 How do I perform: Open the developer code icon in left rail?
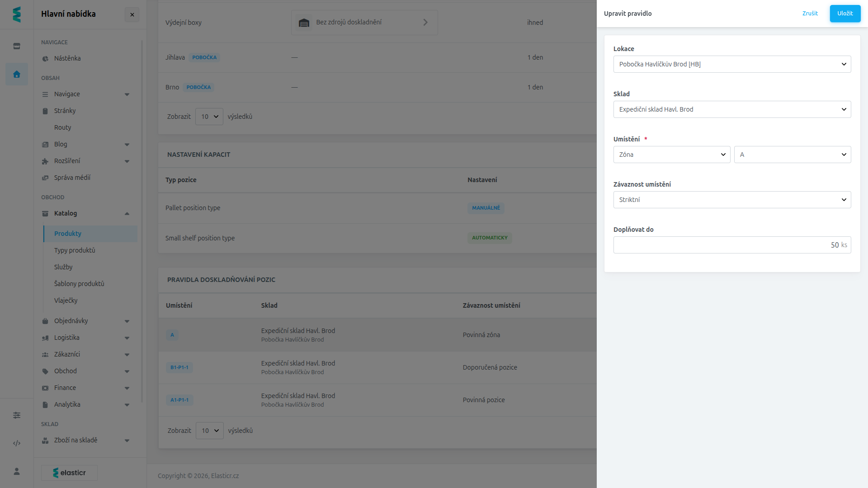[17, 443]
